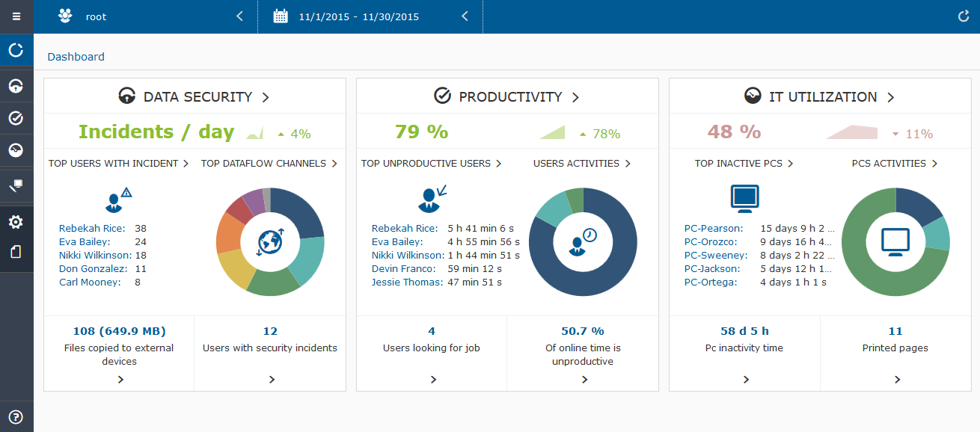The image size is (980, 432).
Task: Open IT Utilization gauge icon in the sidebar
Action: point(16,150)
